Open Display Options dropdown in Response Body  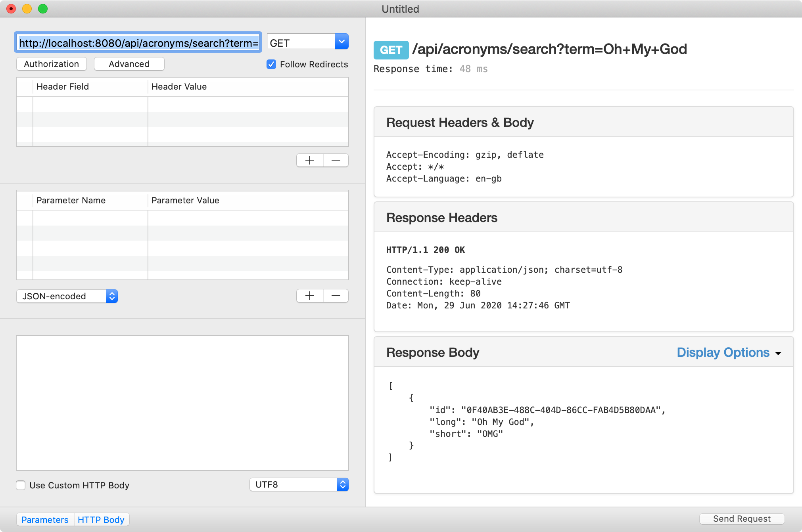click(x=729, y=352)
